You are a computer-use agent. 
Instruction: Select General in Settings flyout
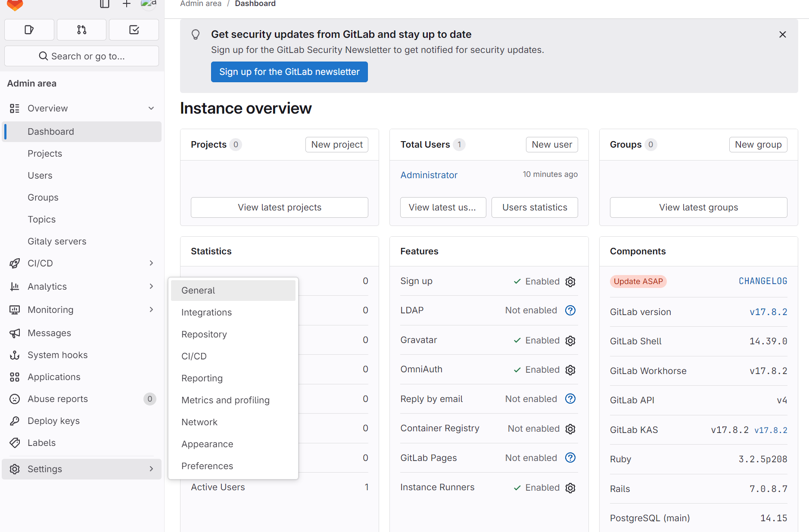pos(233,291)
